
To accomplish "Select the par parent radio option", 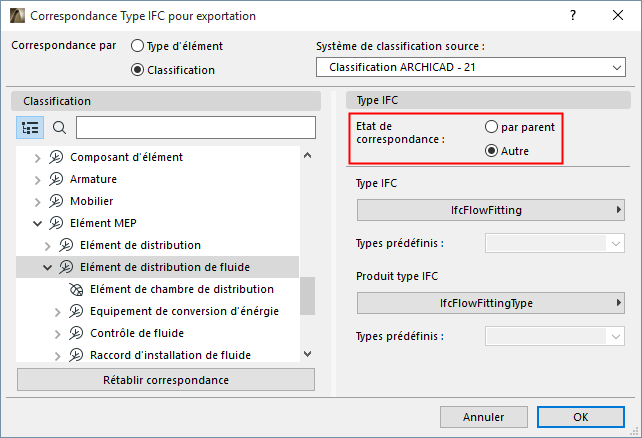I will 491,127.
